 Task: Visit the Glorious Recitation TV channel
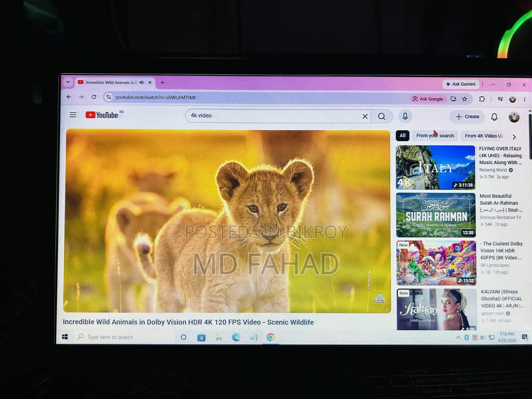[500, 217]
